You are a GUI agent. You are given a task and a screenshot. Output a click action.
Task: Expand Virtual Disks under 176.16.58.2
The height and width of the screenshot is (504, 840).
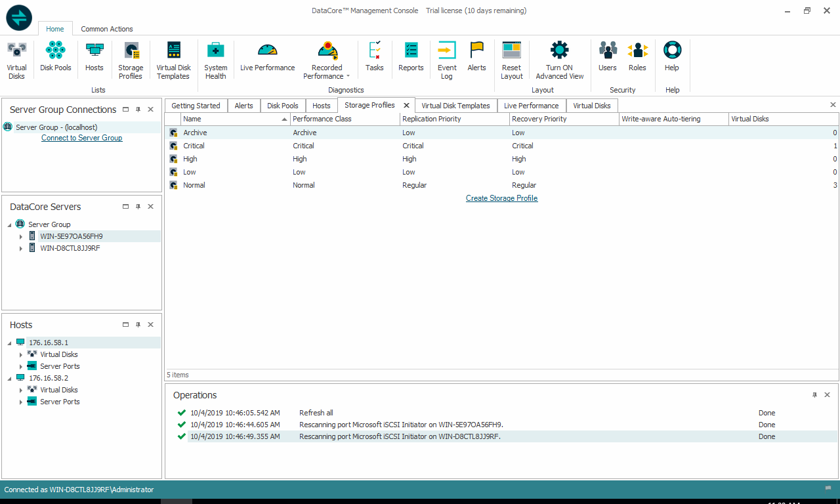[21, 390]
